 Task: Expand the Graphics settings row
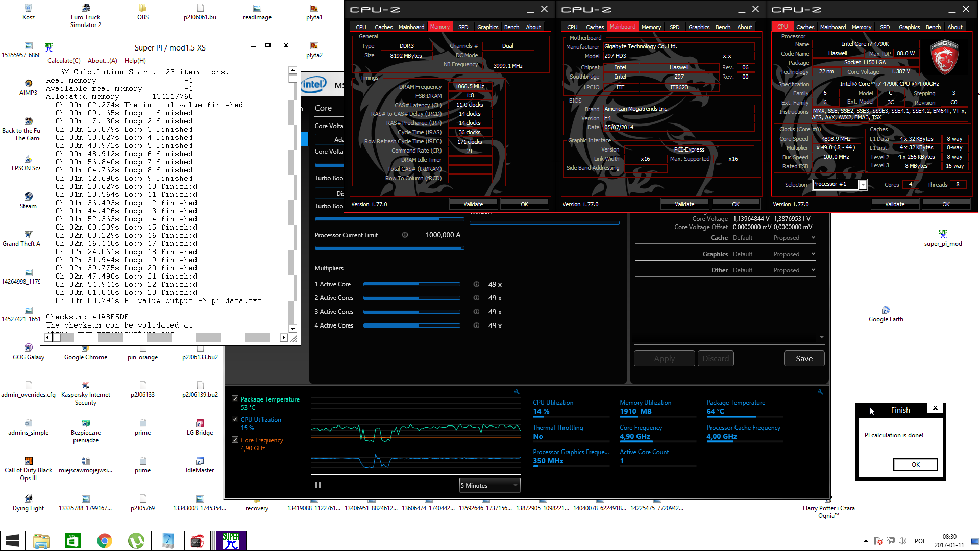coord(813,254)
